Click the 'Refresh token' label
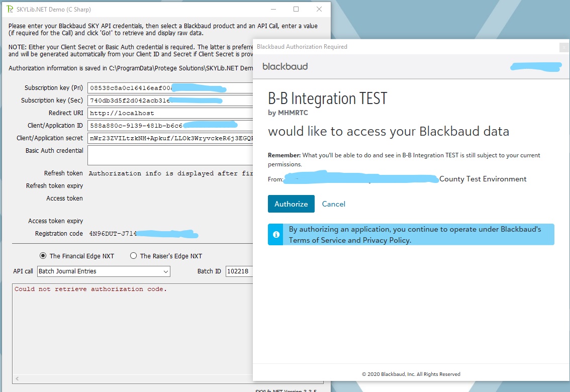The height and width of the screenshot is (392, 570). (x=63, y=173)
